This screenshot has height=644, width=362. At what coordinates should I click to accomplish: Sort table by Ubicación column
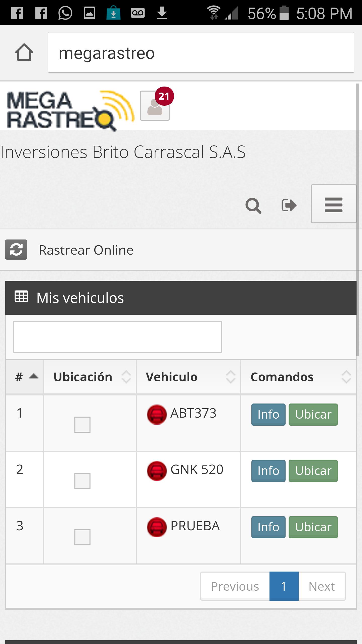(x=90, y=377)
